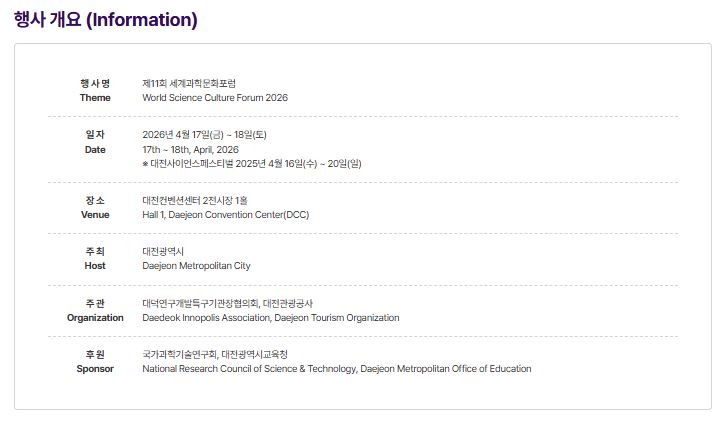Click the National Research Council sponsor line
The height and width of the screenshot is (422, 722).
click(337, 369)
